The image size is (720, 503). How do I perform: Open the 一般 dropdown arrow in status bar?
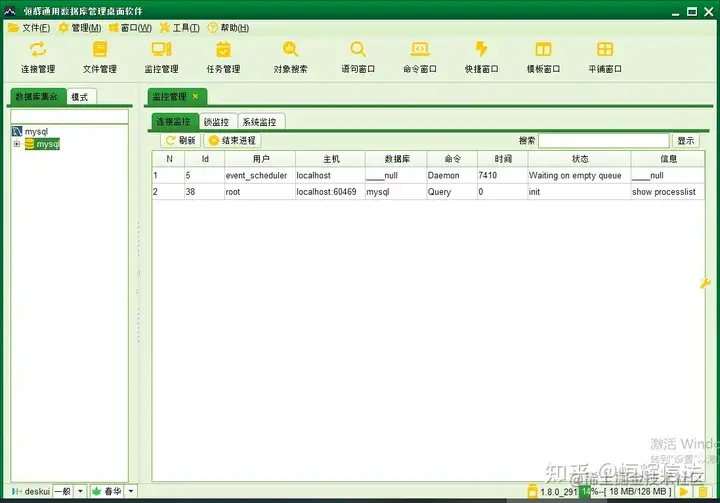click(80, 492)
